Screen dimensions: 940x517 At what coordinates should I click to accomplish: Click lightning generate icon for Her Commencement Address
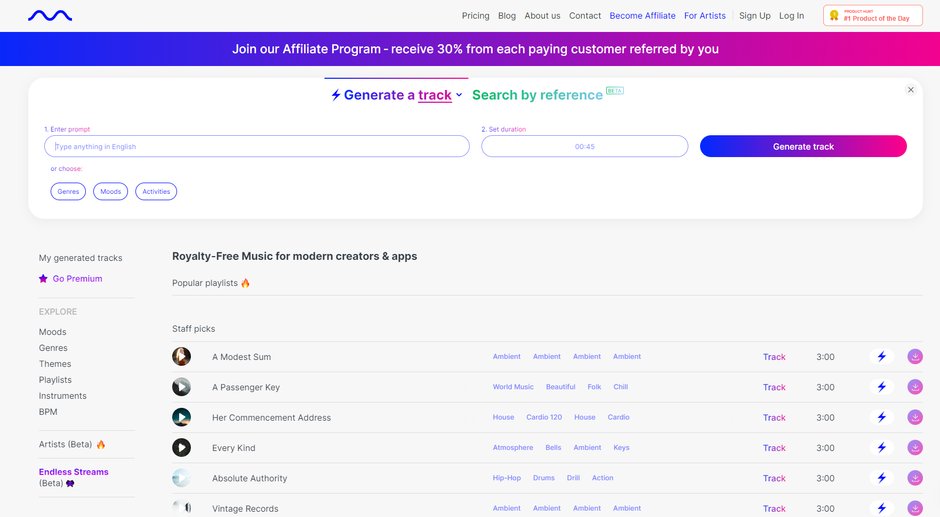tap(882, 417)
